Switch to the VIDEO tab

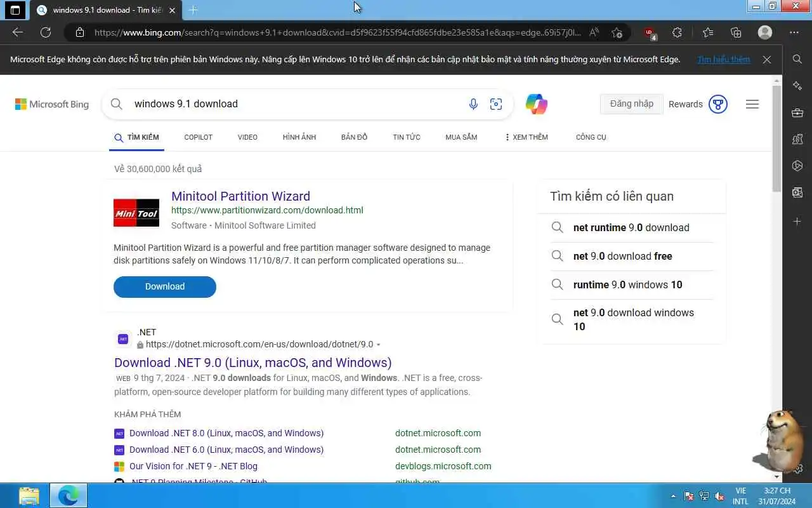tap(247, 137)
